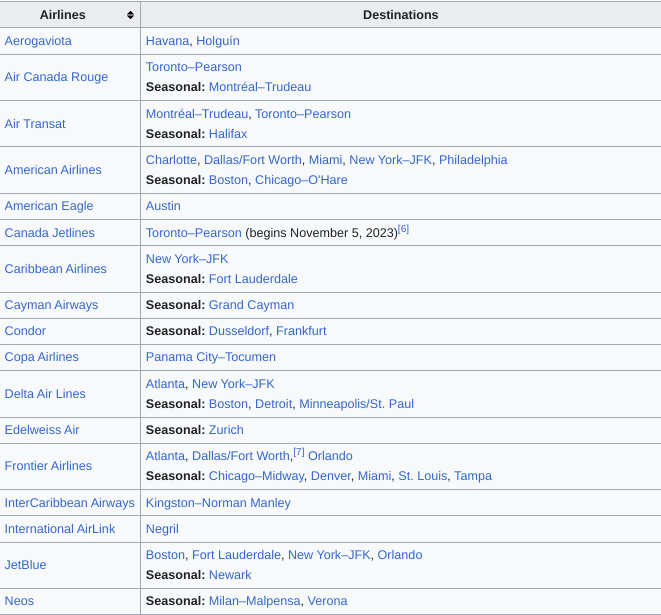Screen dimensions: 661x615
Task: Open Chicago–Midway destination link
Action: point(256,476)
